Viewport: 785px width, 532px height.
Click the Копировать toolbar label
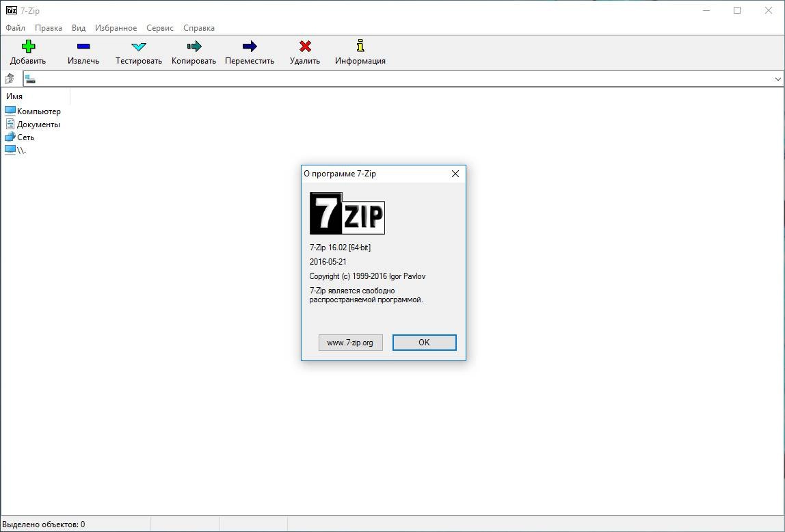(x=194, y=61)
